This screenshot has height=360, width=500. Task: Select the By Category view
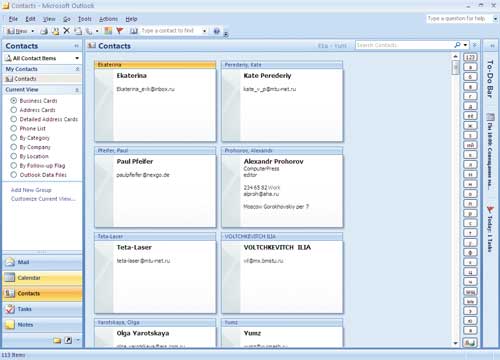point(30,138)
